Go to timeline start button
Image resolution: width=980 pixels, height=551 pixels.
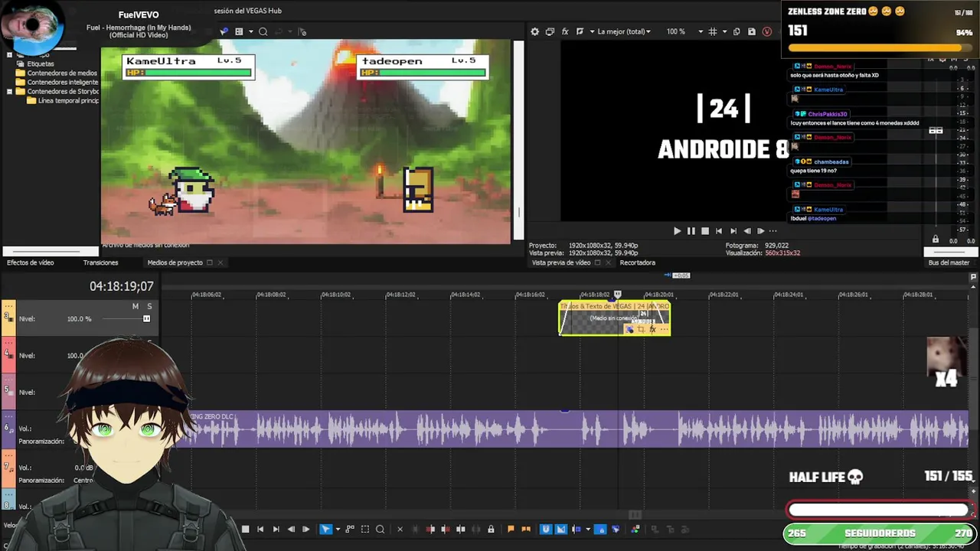tap(260, 529)
